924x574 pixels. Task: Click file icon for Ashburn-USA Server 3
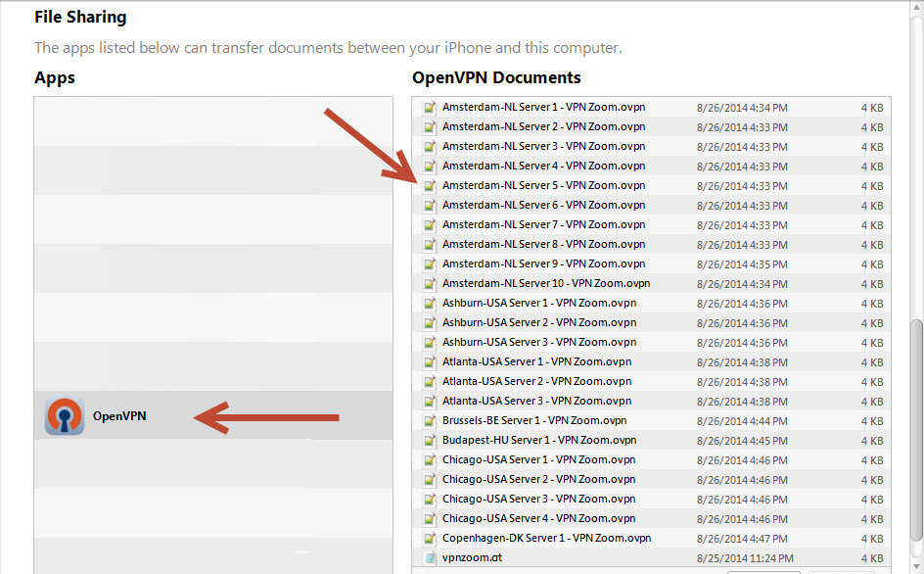tap(430, 342)
